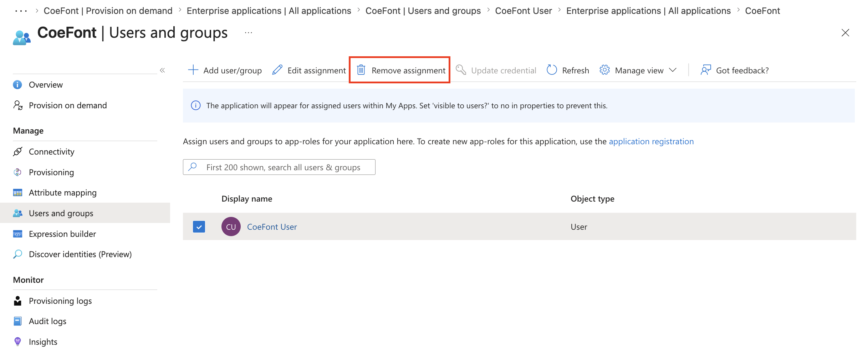
Task: Sort by Display name column header
Action: 247,199
